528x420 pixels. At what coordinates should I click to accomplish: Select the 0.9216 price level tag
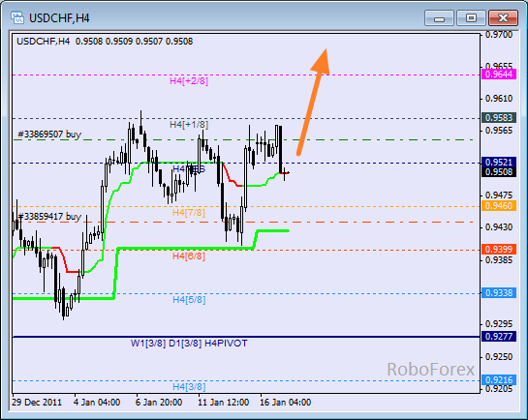click(499, 380)
